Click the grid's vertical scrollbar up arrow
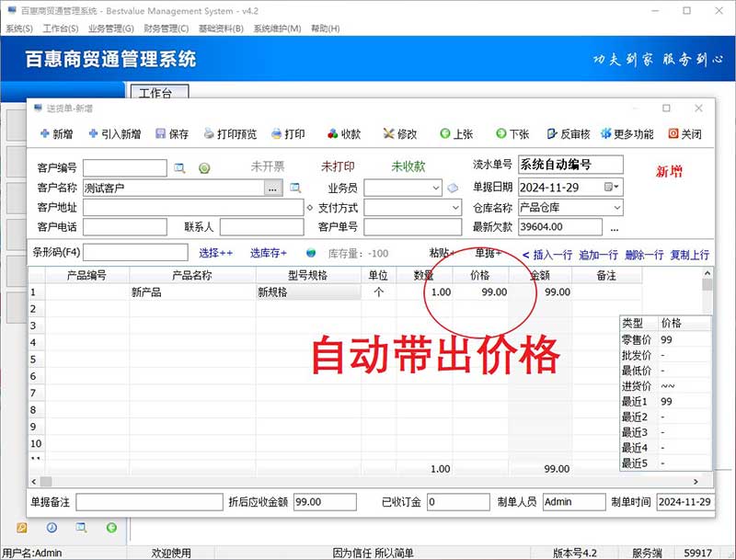The width and height of the screenshot is (736, 560). tap(707, 272)
